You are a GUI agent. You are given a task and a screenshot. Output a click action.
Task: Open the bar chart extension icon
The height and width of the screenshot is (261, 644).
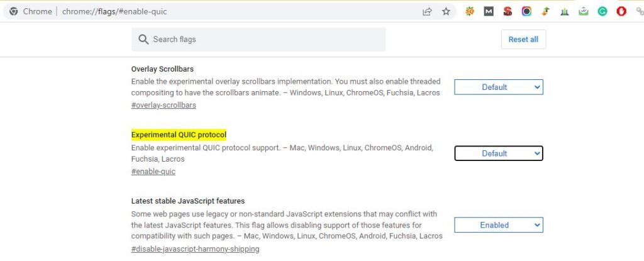(564, 11)
